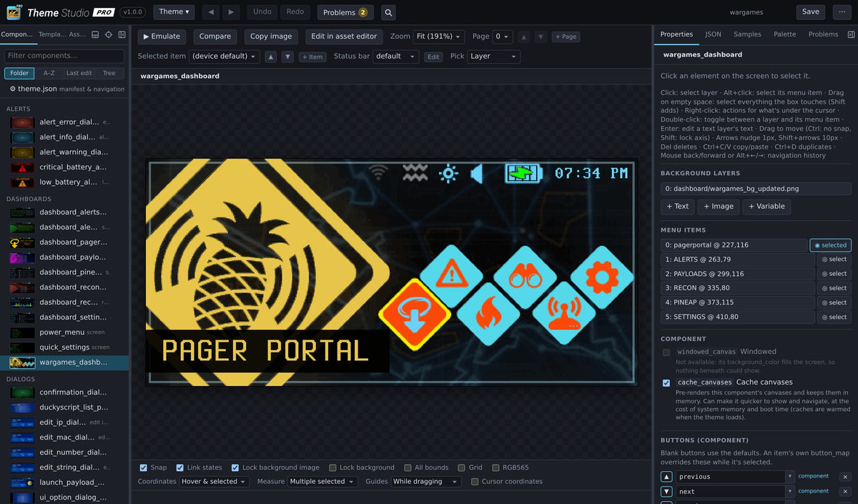
Task: Click the Copy image button
Action: pos(271,36)
